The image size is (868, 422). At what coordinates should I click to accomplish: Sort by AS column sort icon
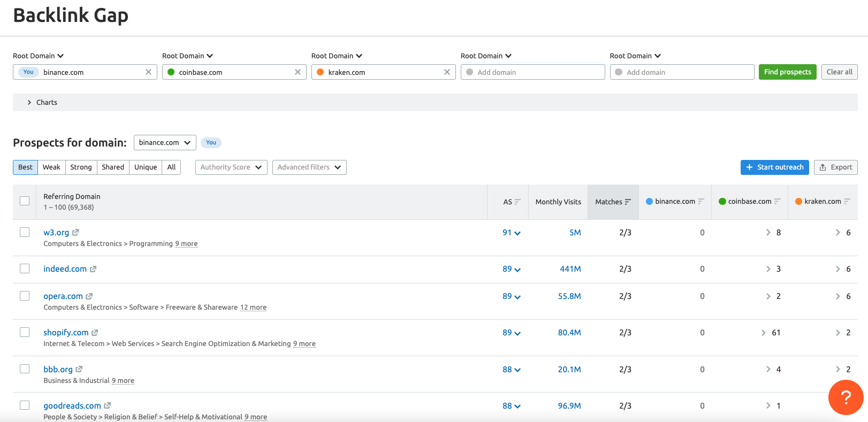tap(517, 202)
